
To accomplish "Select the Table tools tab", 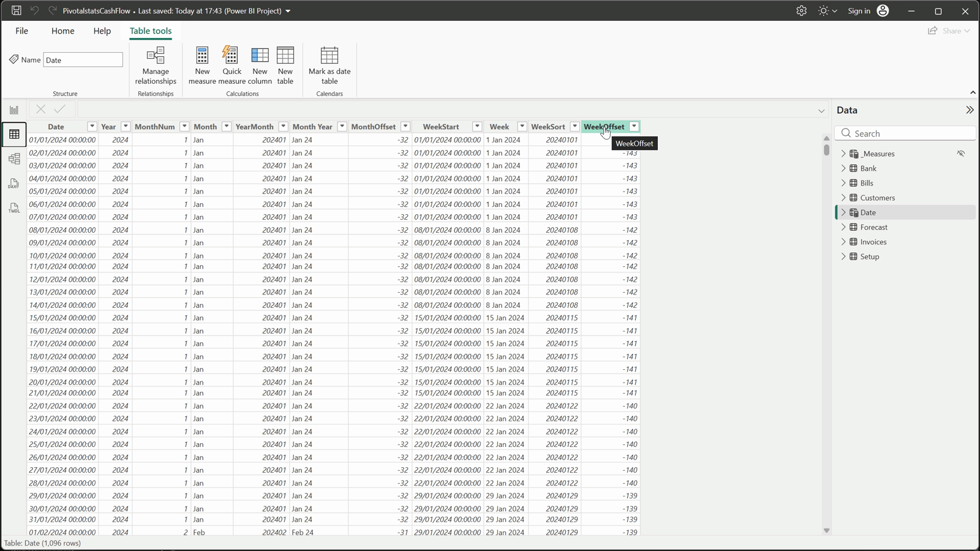I will (x=151, y=31).
